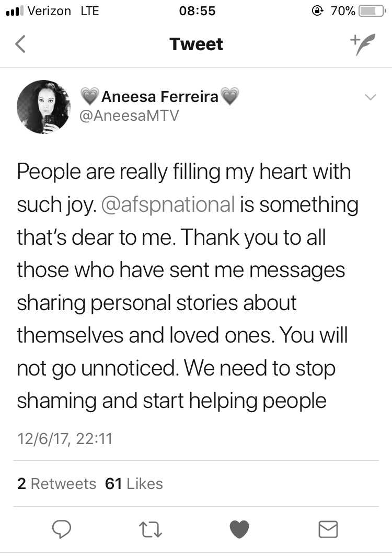The image size is (392, 556).
Task: Tap the battery indicator in status bar
Action: tap(372, 11)
